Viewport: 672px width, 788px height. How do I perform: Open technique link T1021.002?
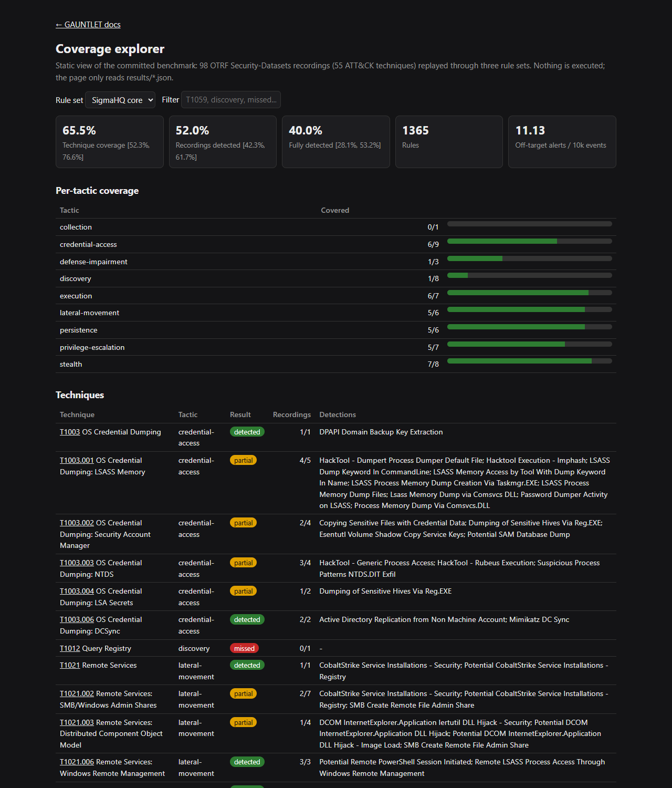click(77, 693)
